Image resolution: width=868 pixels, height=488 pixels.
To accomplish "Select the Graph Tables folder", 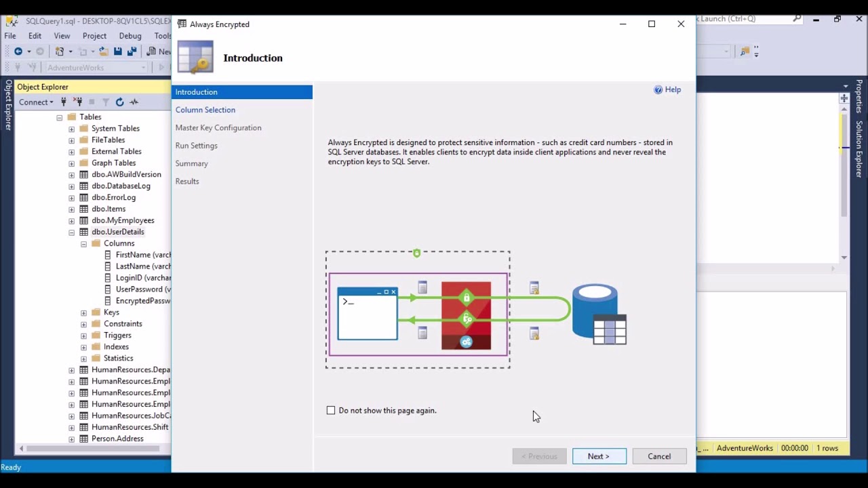I will [x=113, y=163].
